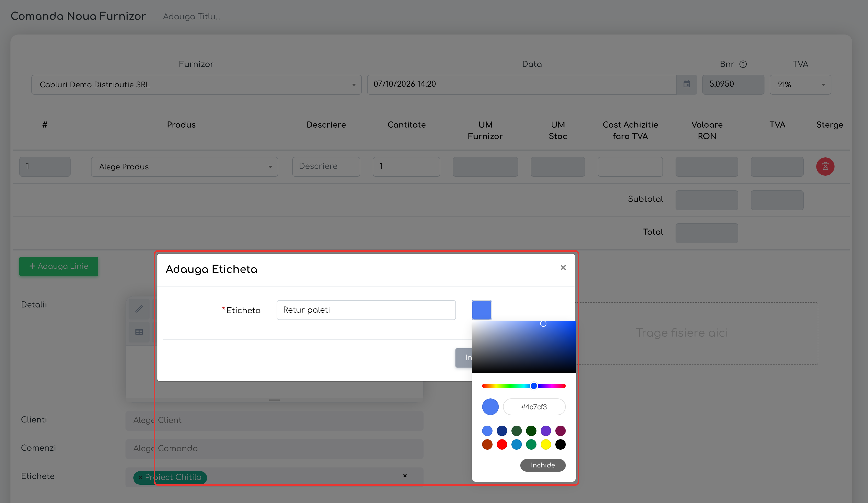
Task: Pick the light blue first preset color
Action: coord(487,431)
